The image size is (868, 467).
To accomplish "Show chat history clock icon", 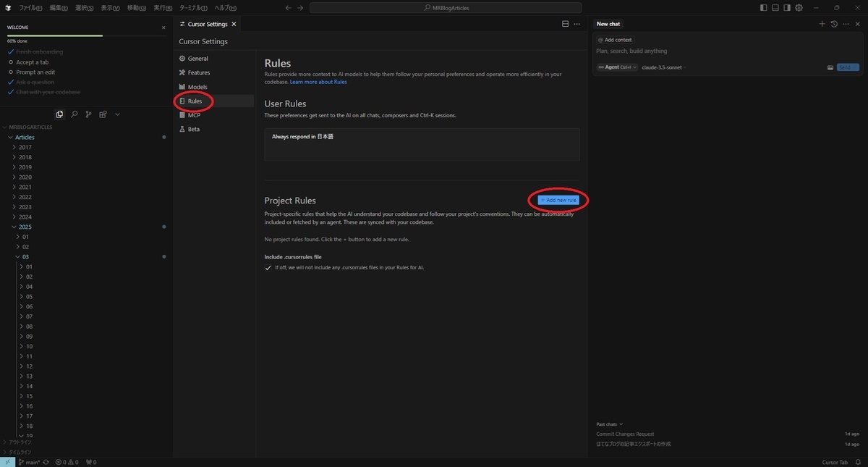I will (834, 24).
